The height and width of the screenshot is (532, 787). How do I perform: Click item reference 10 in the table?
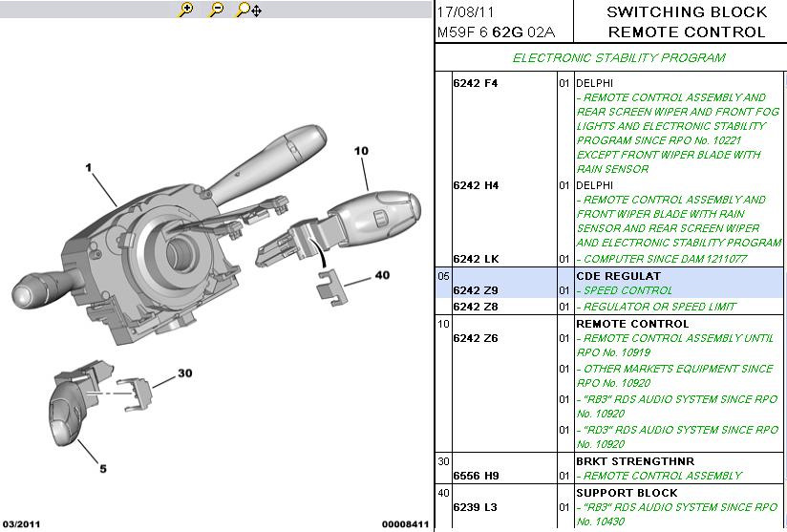(x=443, y=324)
